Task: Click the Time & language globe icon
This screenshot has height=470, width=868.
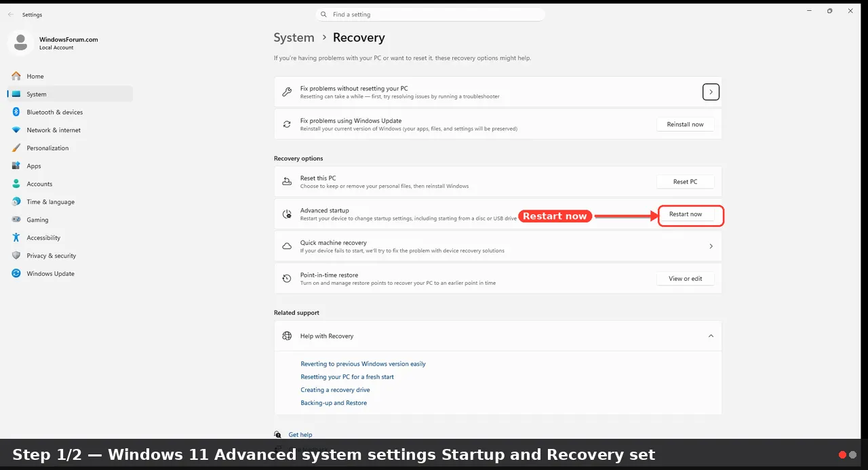Action: [16, 202]
